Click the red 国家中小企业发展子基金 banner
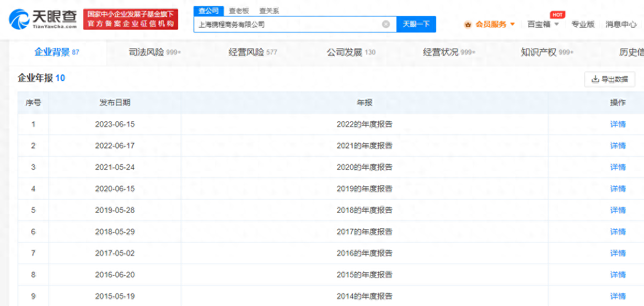Screen dimensions: 644x306 (x=131, y=19)
